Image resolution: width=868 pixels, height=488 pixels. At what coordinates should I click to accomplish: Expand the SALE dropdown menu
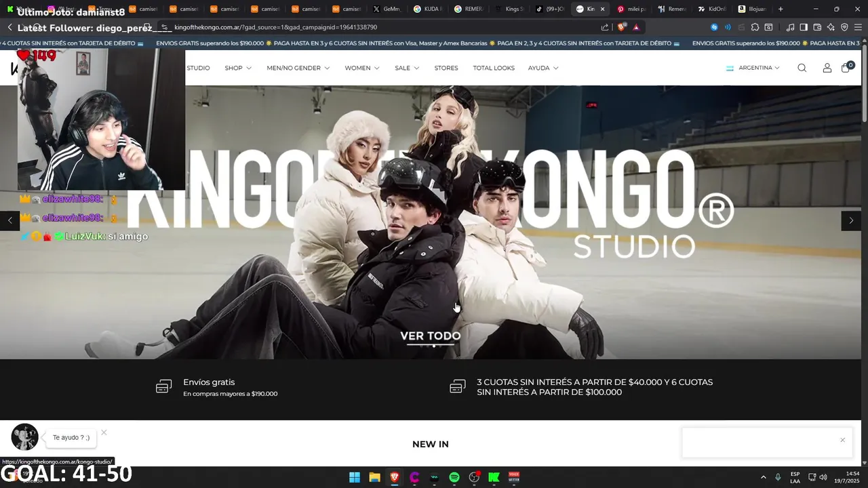(407, 68)
